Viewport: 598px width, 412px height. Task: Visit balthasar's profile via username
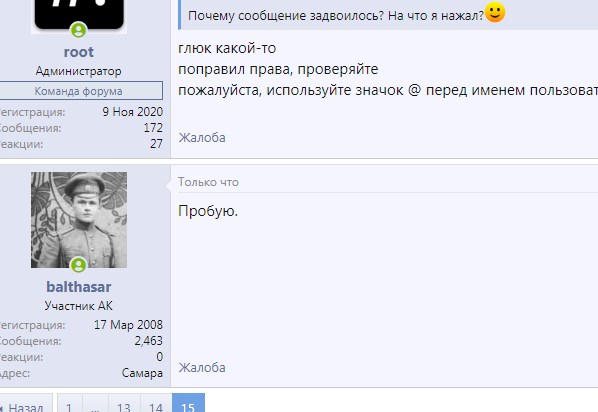(79, 287)
